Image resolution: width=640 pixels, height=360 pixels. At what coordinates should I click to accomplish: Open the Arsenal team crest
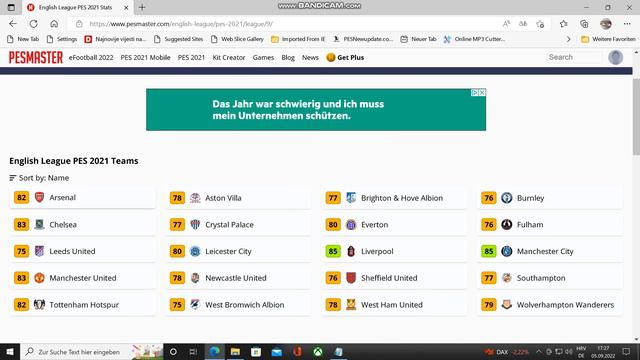pyautogui.click(x=39, y=198)
